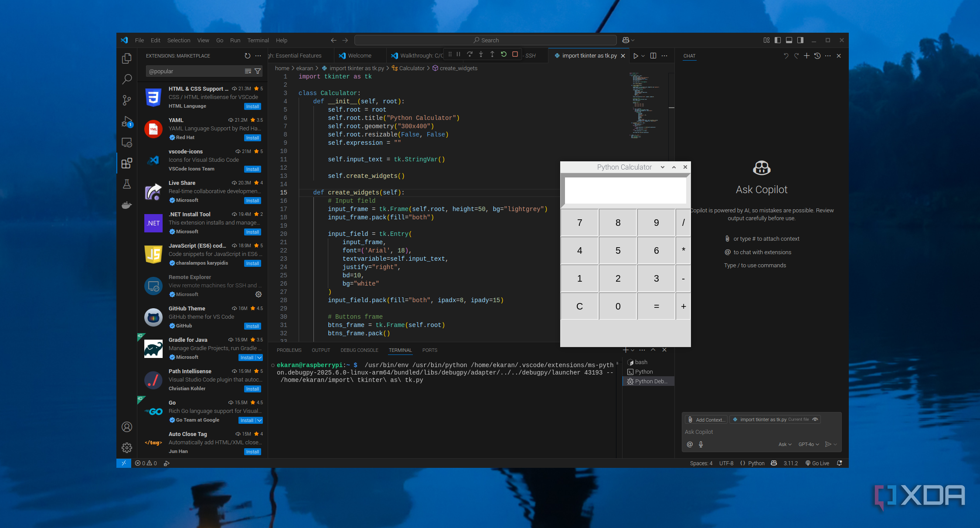980x528 pixels.
Task: Open the Explorer view in activity bar
Action: coord(127,58)
